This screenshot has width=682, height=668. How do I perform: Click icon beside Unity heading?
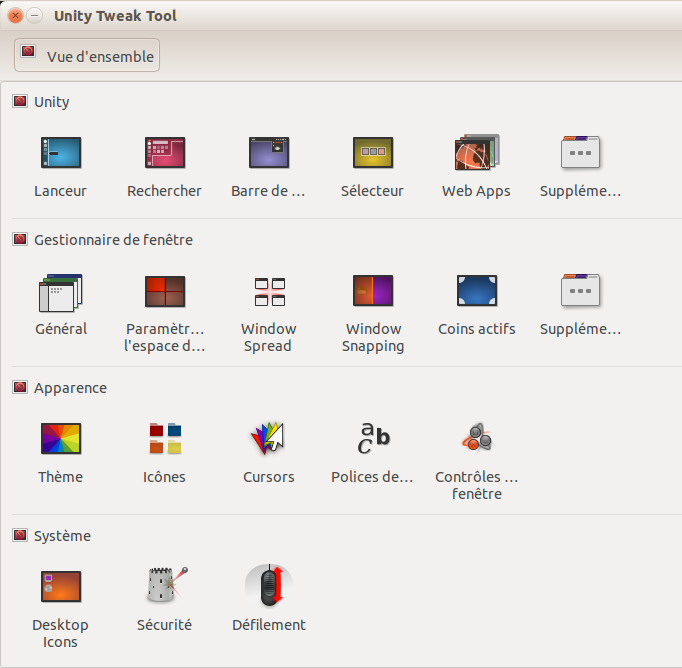[x=20, y=101]
